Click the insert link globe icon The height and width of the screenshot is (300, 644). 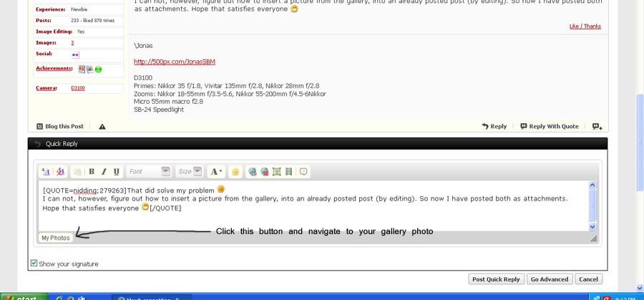pyautogui.click(x=253, y=172)
